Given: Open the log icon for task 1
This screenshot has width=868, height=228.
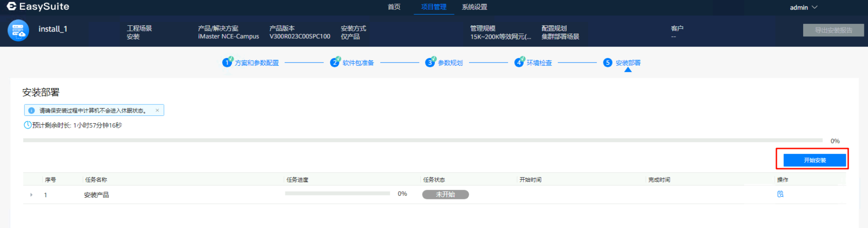Looking at the screenshot, I should (x=780, y=194).
